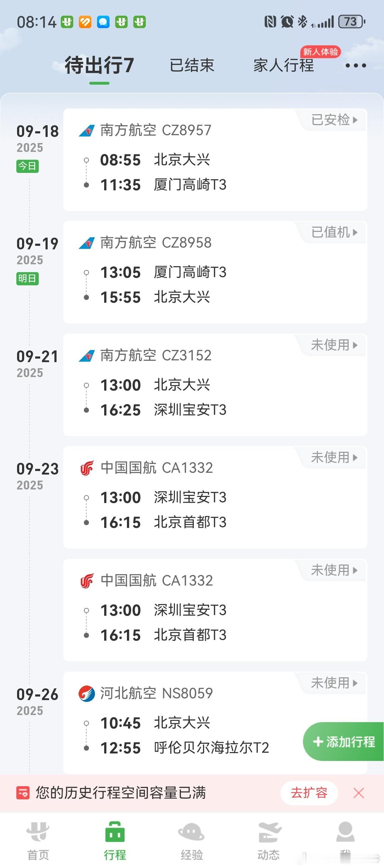Viewport: 384px width, 868px height.
Task: Tap the China Southern logo on CZ8957
Action: coord(87,131)
